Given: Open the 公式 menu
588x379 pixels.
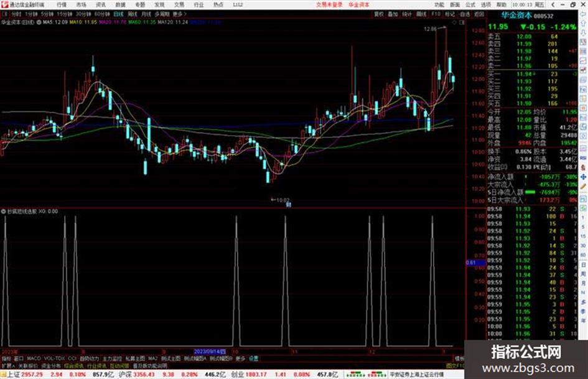Looking at the screenshot, I should pos(470,4).
